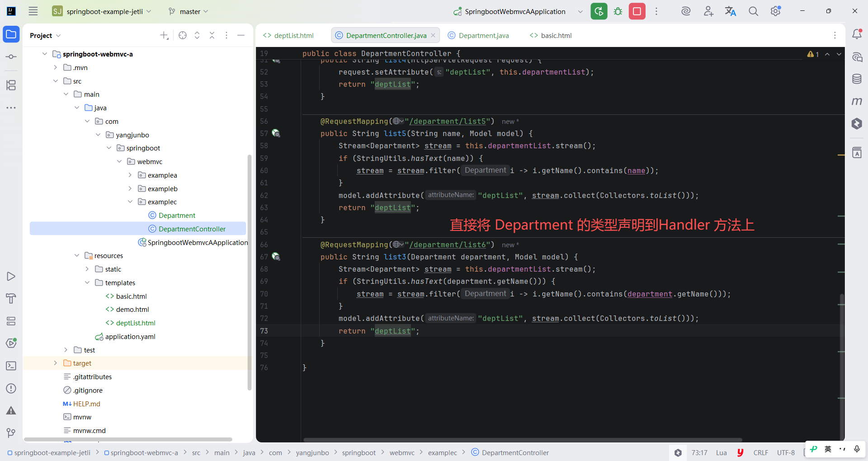Expand the .mvn folder
Screen dimensions: 868x461
(x=55, y=67)
